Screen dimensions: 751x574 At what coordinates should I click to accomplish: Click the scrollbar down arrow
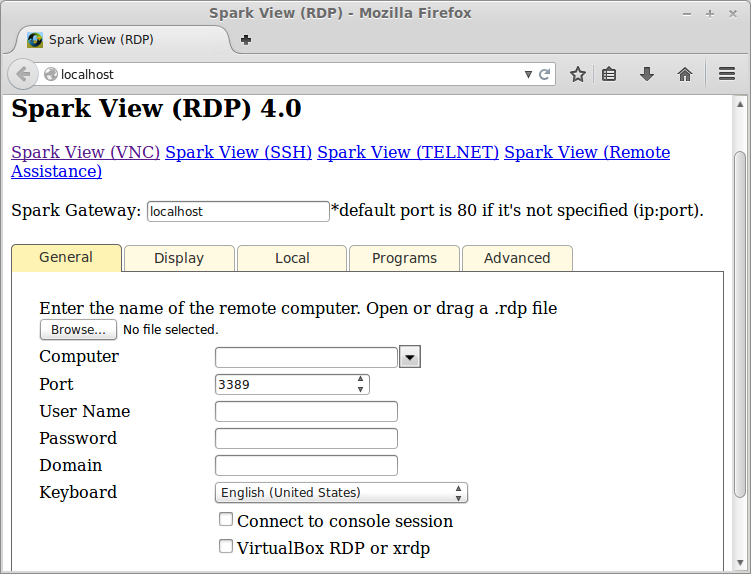click(x=740, y=562)
